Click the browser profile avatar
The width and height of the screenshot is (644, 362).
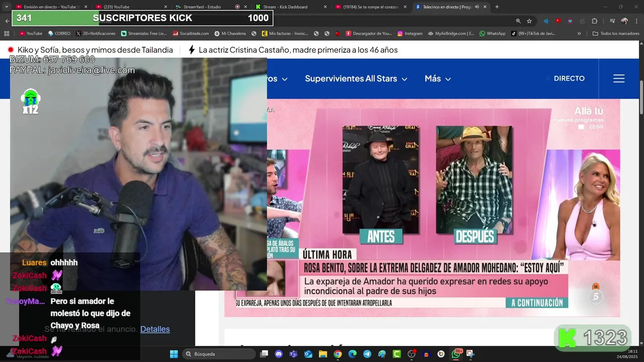(x=624, y=21)
